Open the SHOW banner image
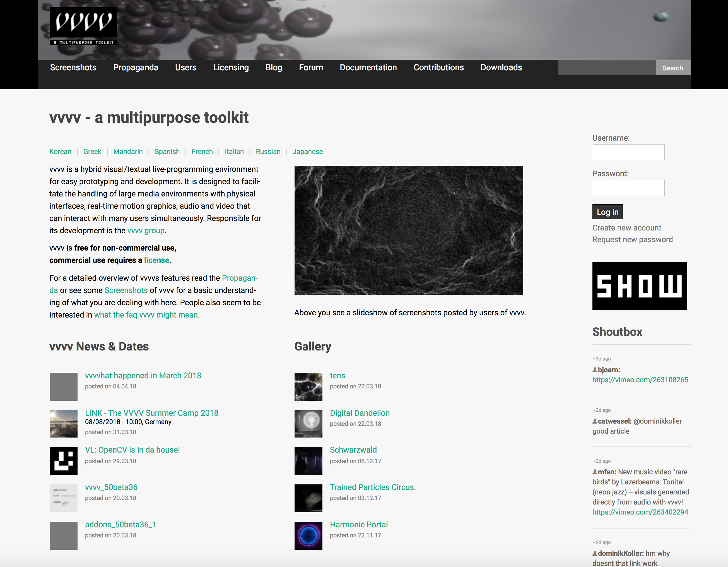 pyautogui.click(x=639, y=286)
